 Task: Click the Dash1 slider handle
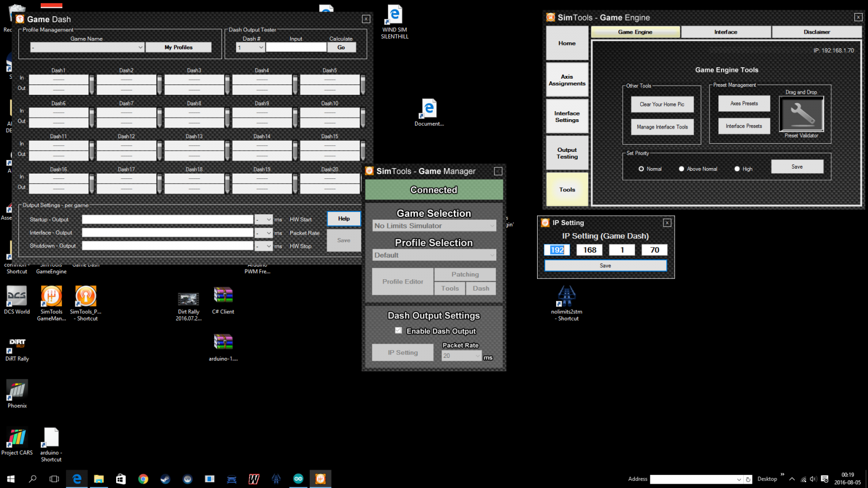pos(92,85)
